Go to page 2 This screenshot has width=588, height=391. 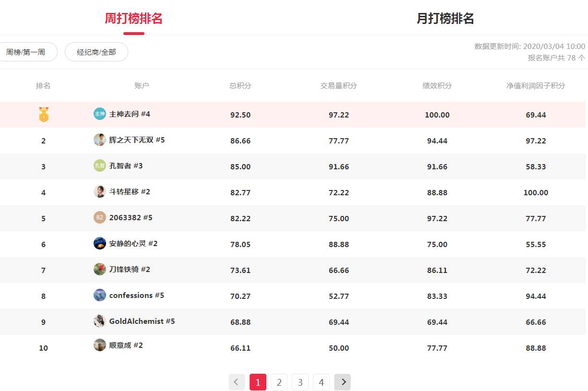279,382
